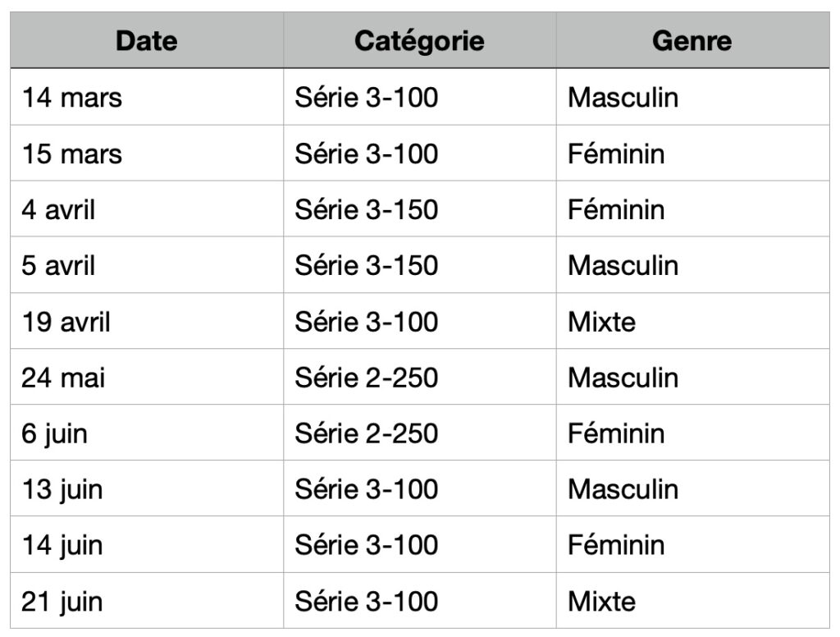
Task: Click the Catégorie column header
Action: 419,41
